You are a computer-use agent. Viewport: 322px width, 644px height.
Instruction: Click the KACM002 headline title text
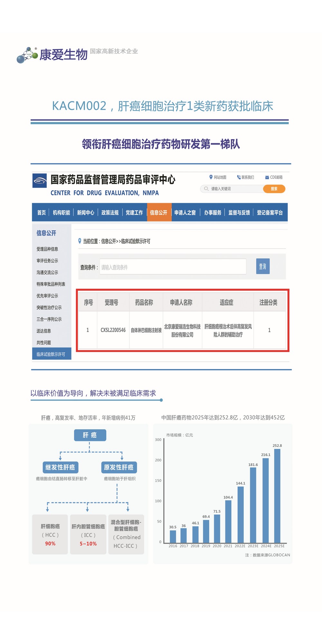point(163,106)
